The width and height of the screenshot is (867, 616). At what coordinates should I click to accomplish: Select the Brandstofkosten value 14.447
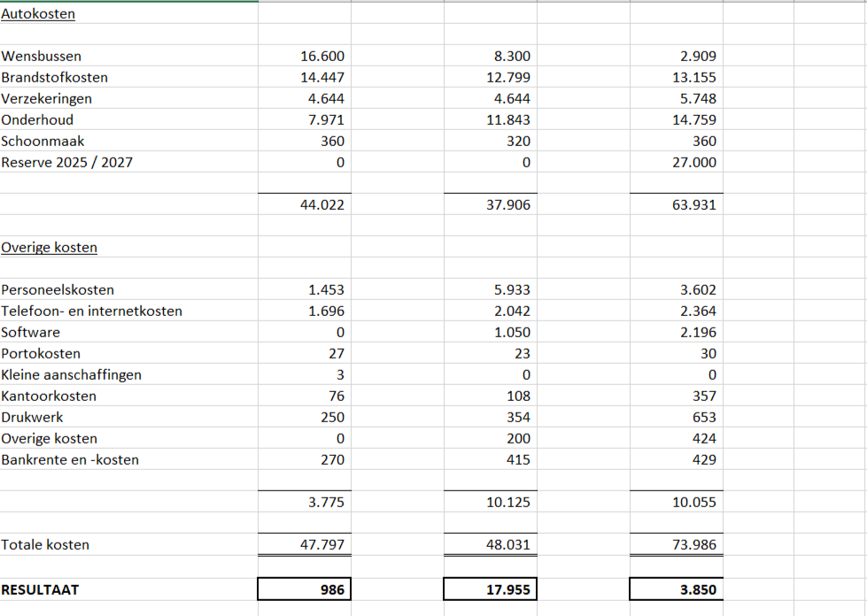(x=323, y=78)
